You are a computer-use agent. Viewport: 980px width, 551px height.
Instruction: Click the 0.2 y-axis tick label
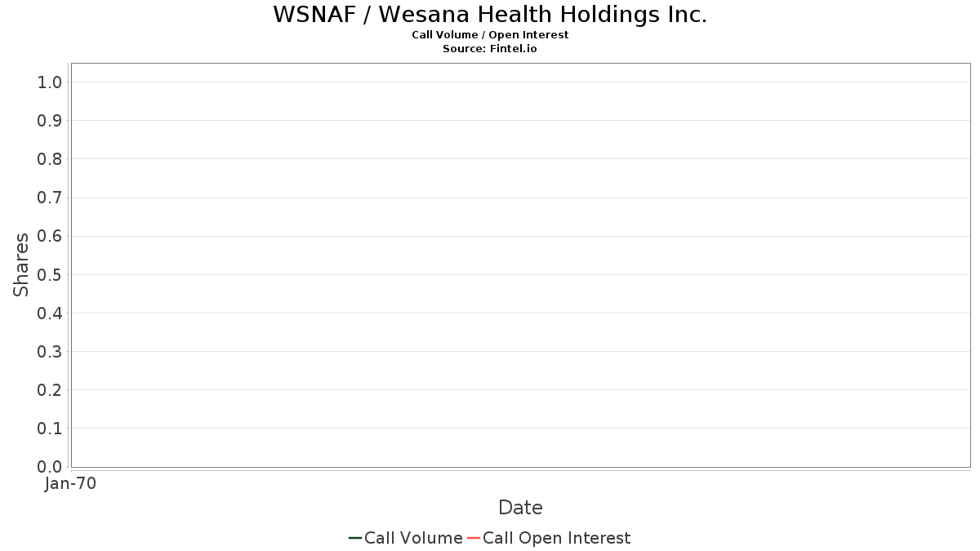coord(50,390)
